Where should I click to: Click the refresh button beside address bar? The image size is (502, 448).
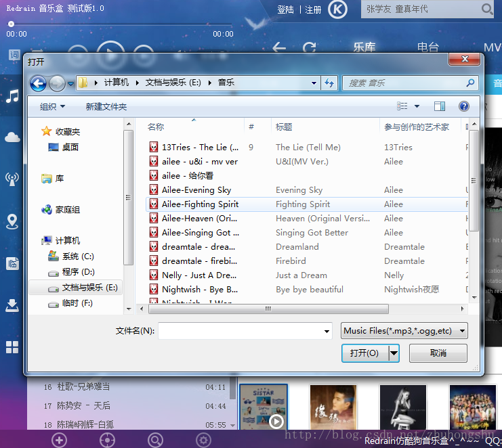[x=329, y=83]
